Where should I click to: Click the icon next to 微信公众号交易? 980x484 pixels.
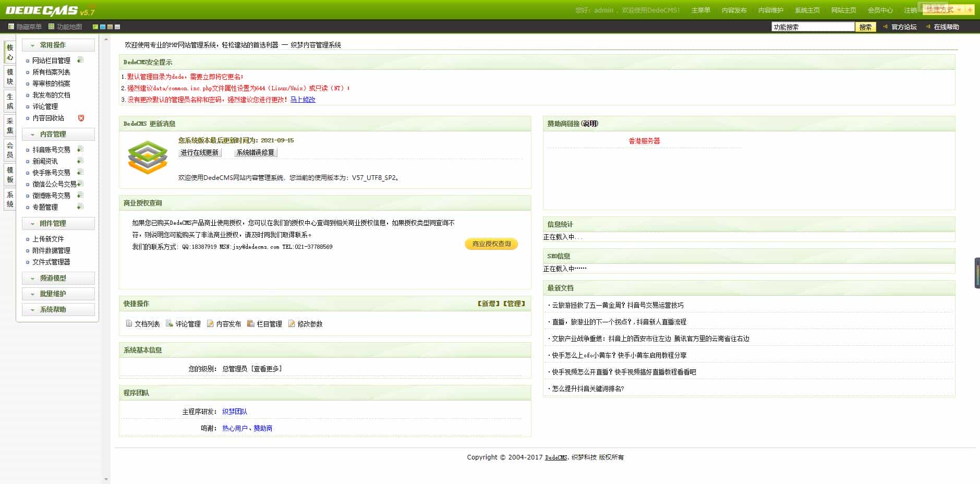coord(80,184)
